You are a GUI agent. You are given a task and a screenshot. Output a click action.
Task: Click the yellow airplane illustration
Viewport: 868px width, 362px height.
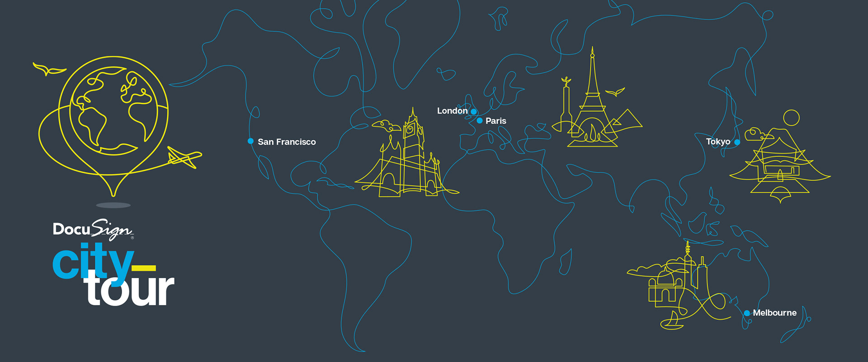pos(184,157)
